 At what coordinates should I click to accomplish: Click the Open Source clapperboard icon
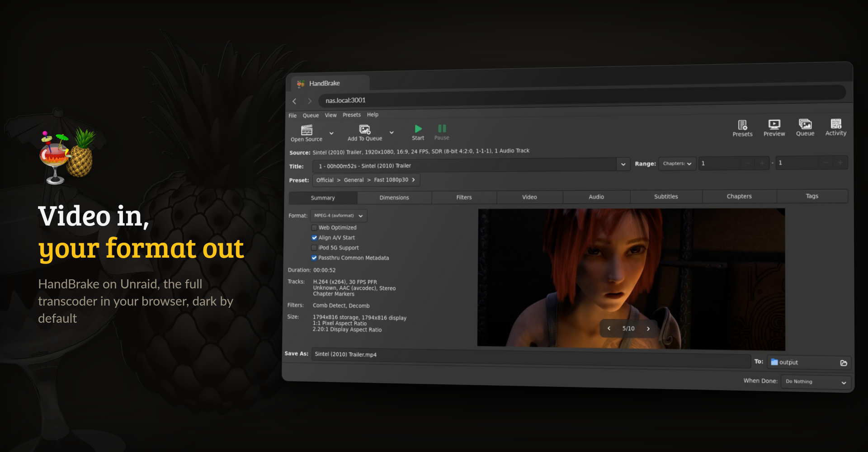tap(307, 130)
